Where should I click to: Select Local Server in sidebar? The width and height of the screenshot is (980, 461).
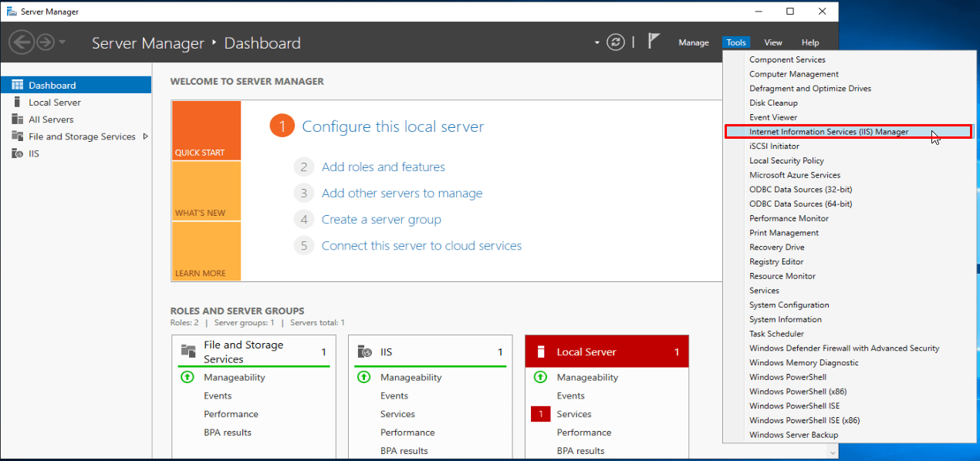[54, 103]
